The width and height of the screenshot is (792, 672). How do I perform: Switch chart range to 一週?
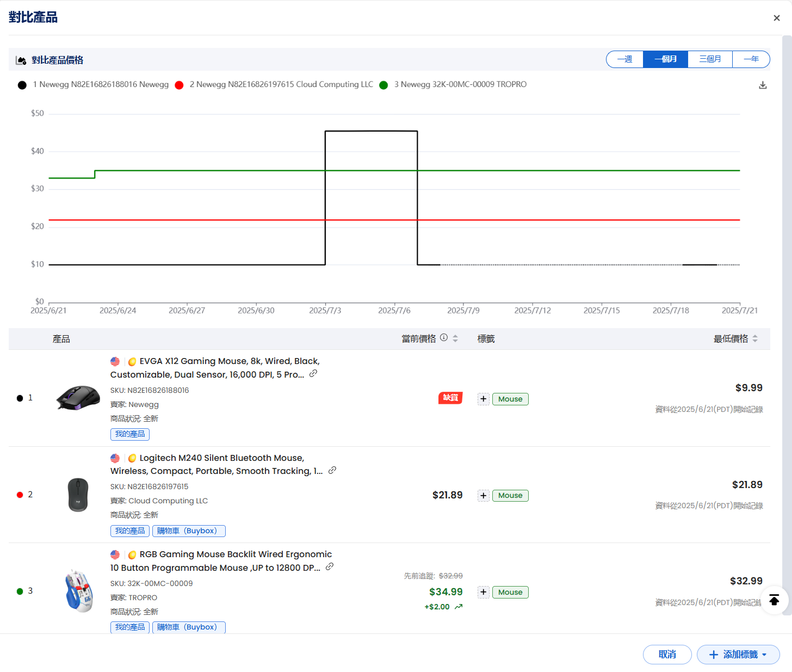625,59
